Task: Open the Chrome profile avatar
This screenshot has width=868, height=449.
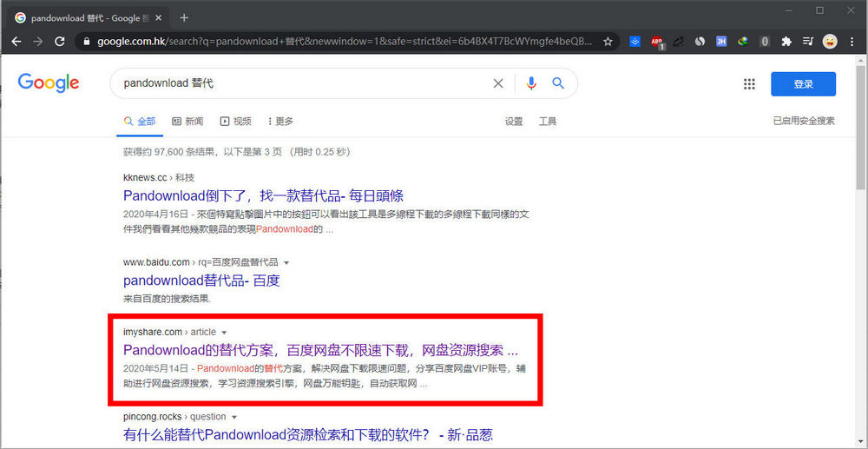Action: click(830, 42)
